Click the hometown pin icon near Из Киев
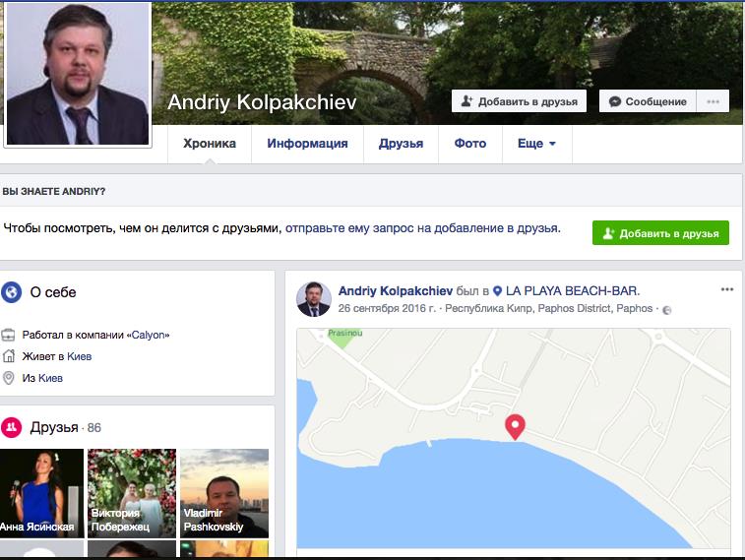 (x=9, y=378)
